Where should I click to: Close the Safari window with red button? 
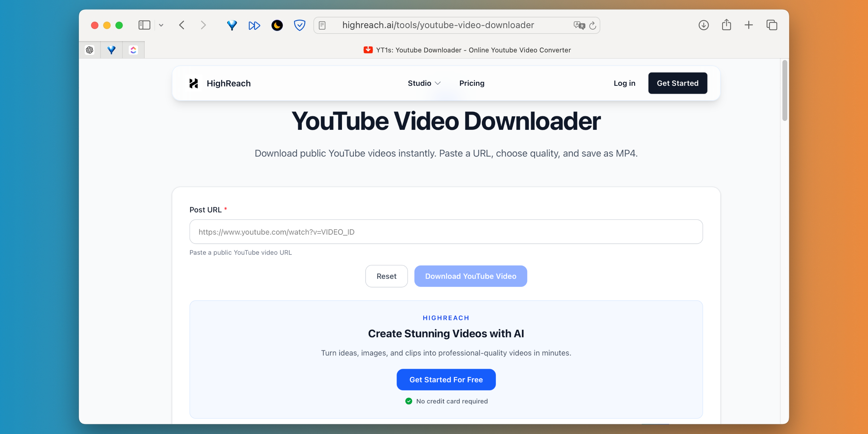(94, 25)
